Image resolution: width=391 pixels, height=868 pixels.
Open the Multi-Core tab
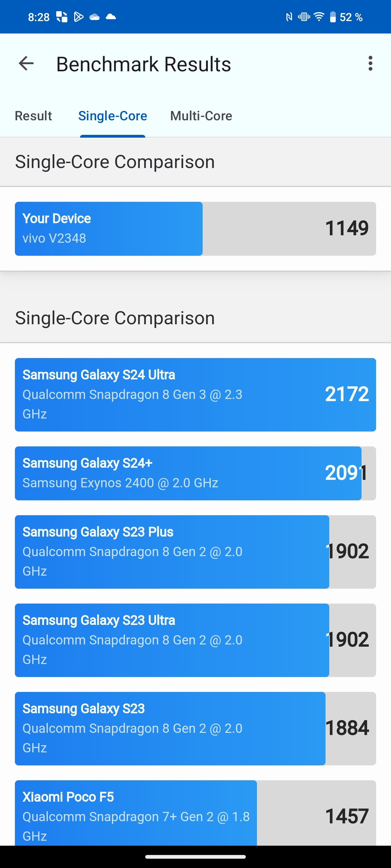point(201,116)
